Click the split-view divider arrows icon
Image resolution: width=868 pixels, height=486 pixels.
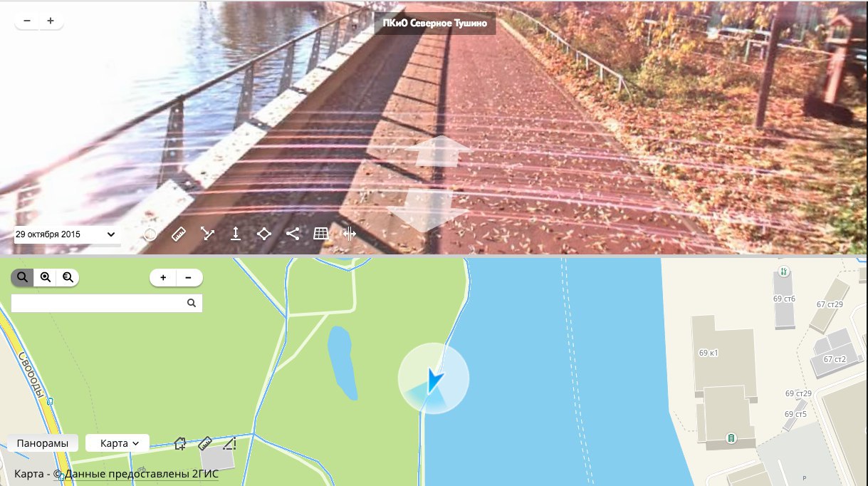click(x=349, y=234)
